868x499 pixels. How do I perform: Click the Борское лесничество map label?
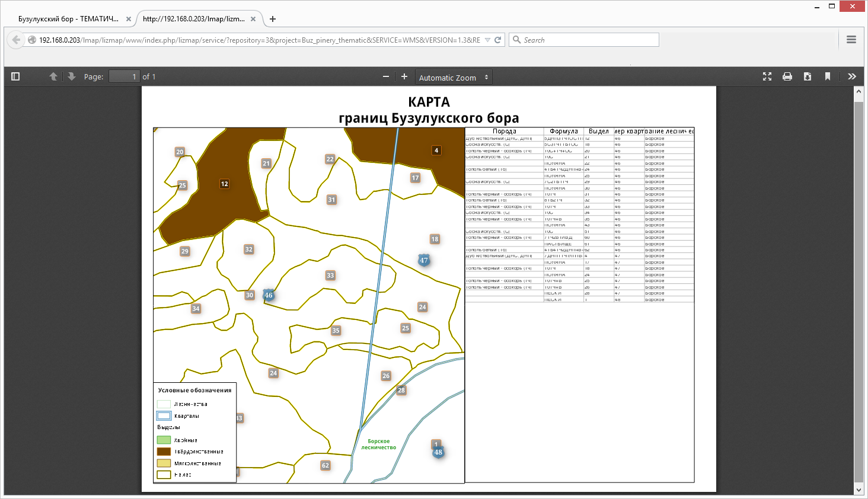tap(379, 444)
